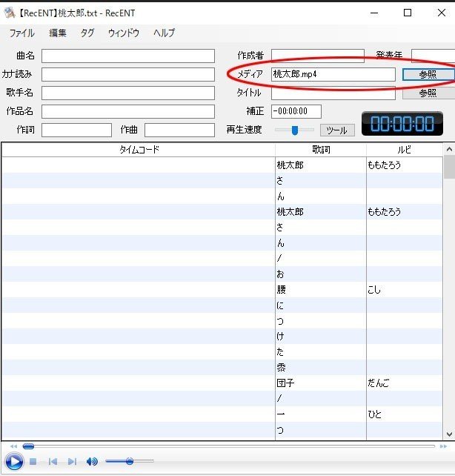Skip to the previous track
The image size is (455, 476).
[53, 462]
